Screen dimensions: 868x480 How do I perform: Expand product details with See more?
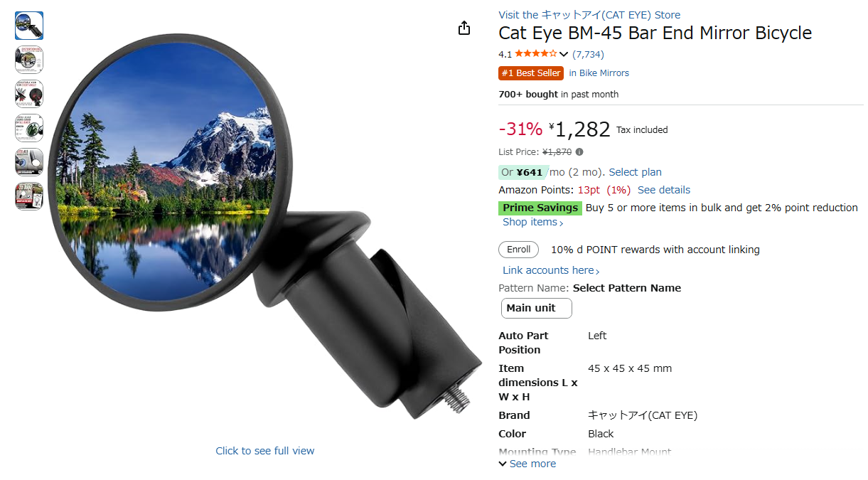(x=527, y=464)
